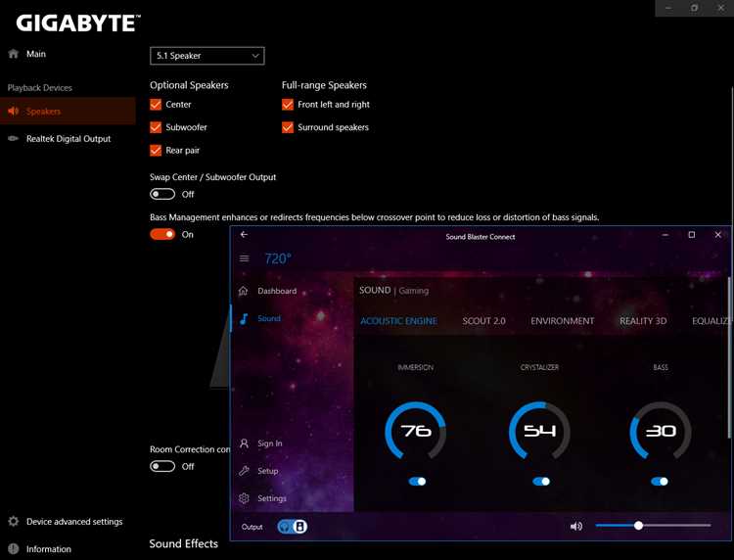Go to Main in the Gigabyte sidebar
This screenshot has width=734, height=560.
(36, 54)
